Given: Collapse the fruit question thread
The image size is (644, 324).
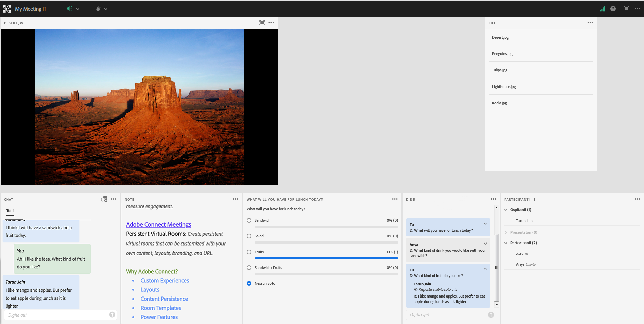Looking at the screenshot, I should tap(485, 269).
